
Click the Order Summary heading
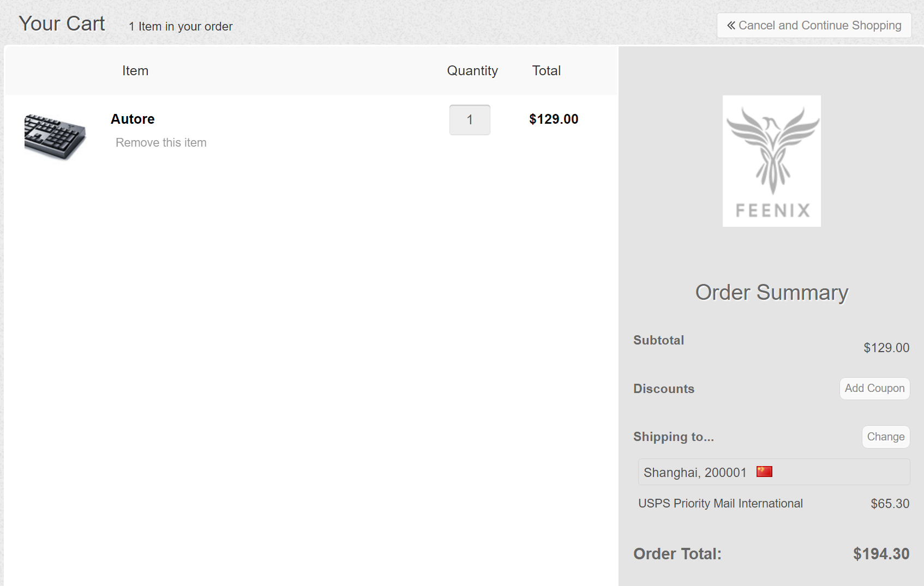click(x=771, y=293)
